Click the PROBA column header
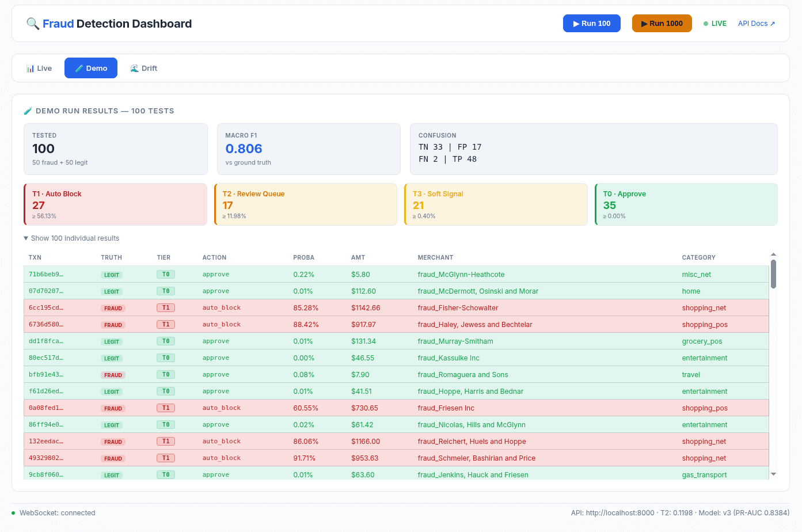802x532 pixels. (304, 258)
